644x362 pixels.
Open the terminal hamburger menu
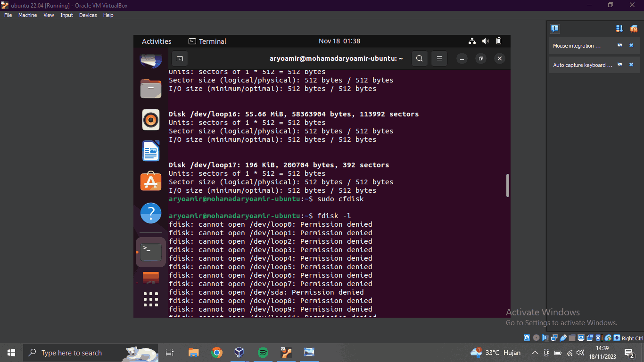[439, 59]
